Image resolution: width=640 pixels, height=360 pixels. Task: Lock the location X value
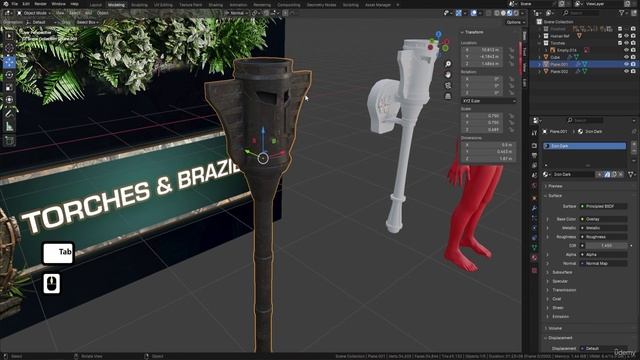pyautogui.click(x=511, y=50)
